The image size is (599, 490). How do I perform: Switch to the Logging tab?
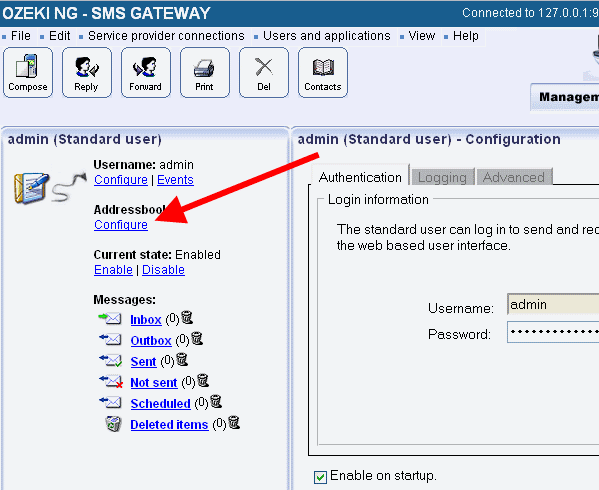tap(442, 177)
